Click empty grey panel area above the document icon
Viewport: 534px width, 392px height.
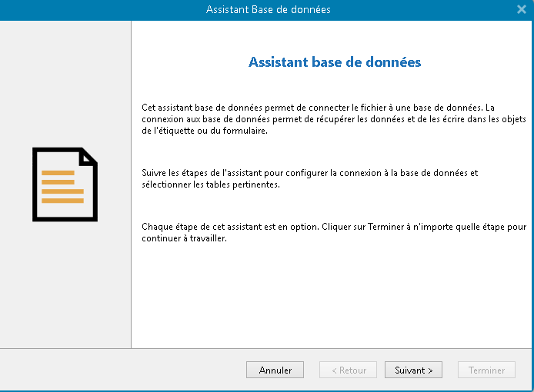[65, 85]
